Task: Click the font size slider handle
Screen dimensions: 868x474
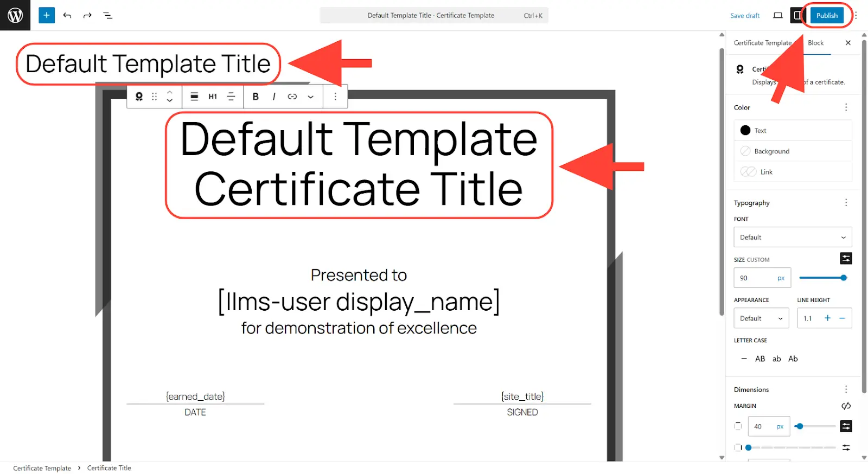Action: point(844,278)
